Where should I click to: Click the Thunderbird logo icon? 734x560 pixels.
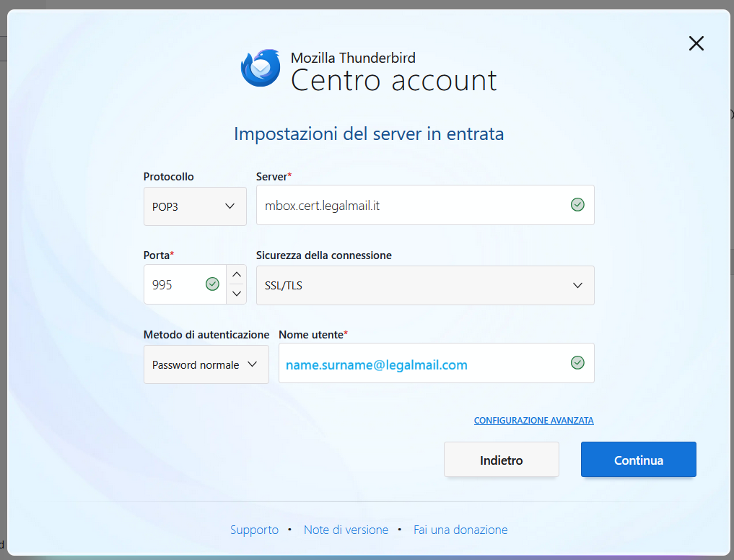pyautogui.click(x=261, y=69)
